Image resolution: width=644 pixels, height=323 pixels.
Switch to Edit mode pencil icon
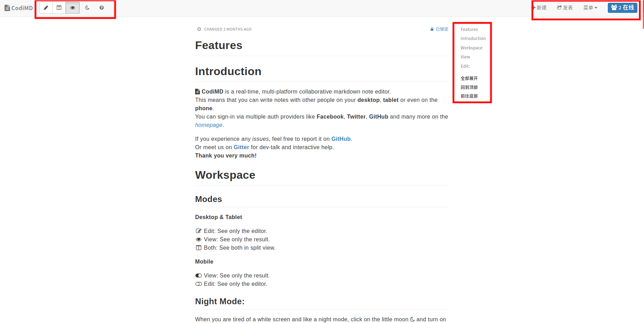pyautogui.click(x=46, y=8)
